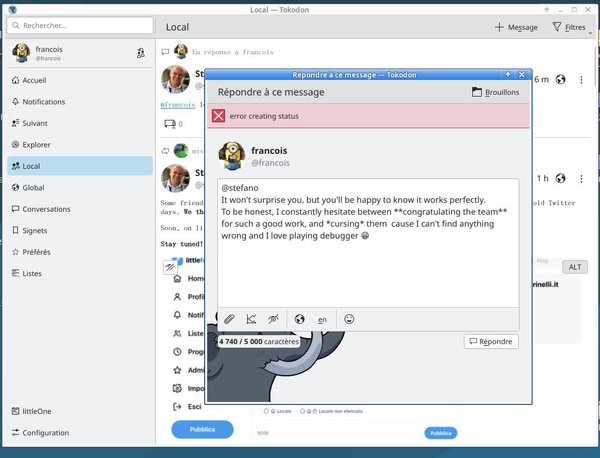Click the small avatar in the 'En réponse à francois' line
The width and height of the screenshot is (600, 458).
[x=181, y=51]
